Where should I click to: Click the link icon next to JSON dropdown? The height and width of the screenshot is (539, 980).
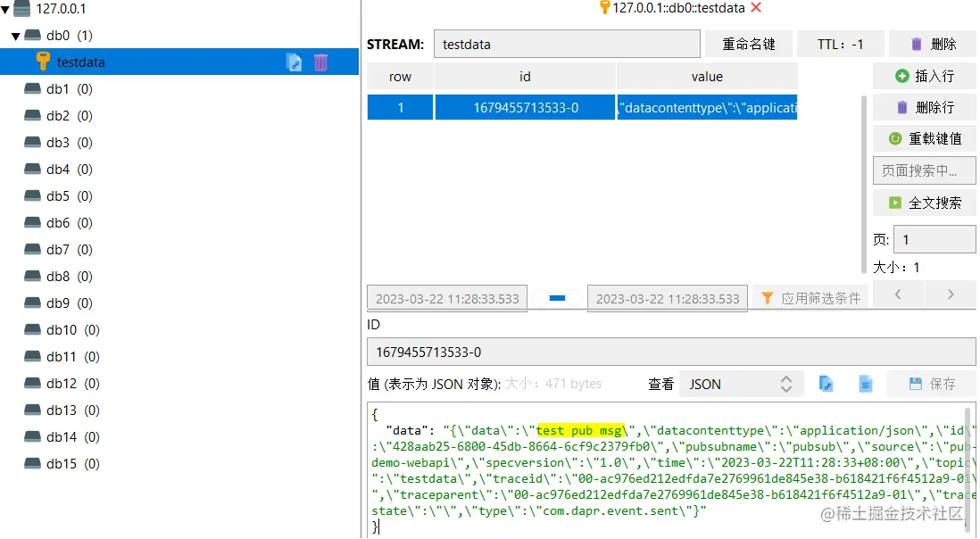click(826, 384)
